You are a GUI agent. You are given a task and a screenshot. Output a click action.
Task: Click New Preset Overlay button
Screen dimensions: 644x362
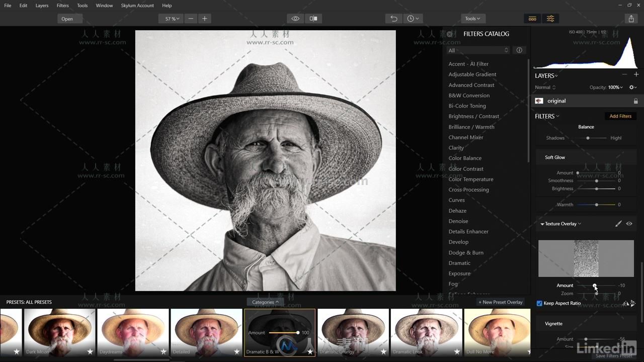tap(500, 302)
